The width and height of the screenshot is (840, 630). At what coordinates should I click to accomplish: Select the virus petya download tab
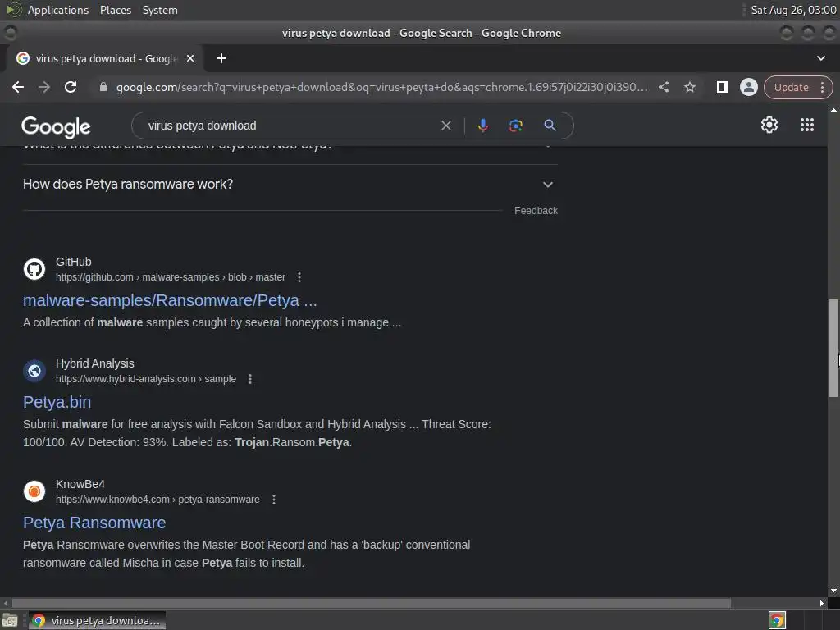click(x=105, y=58)
